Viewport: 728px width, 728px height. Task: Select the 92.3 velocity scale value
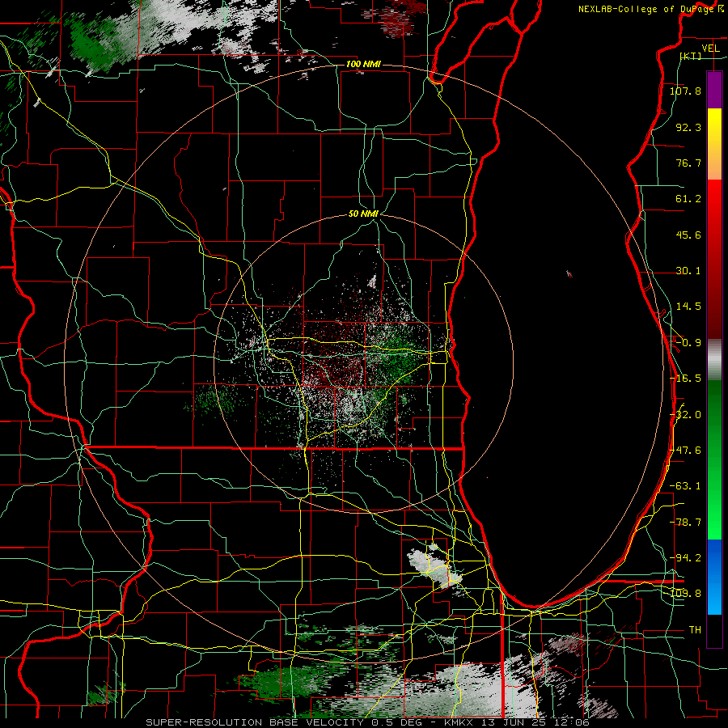coord(688,127)
